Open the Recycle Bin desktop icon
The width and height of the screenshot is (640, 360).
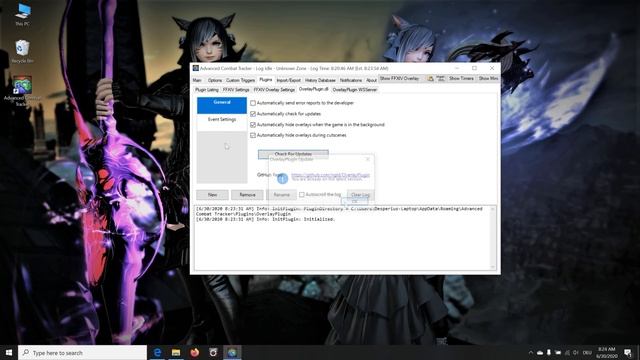pos(22,51)
